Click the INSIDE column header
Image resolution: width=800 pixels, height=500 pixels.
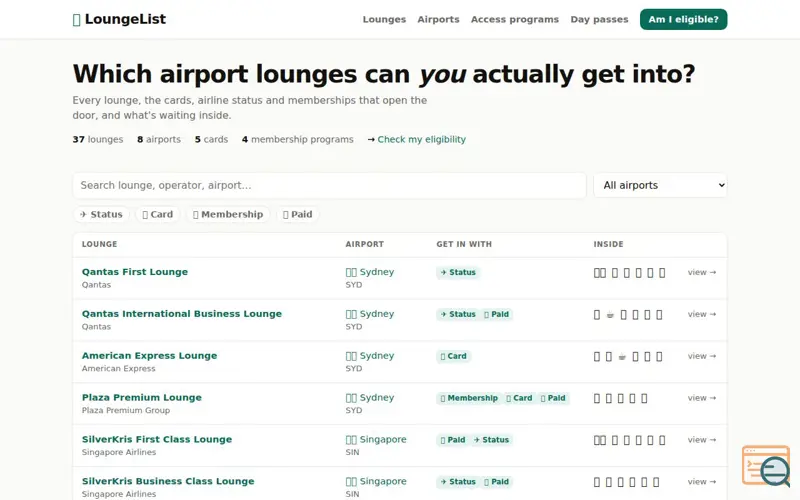608,244
